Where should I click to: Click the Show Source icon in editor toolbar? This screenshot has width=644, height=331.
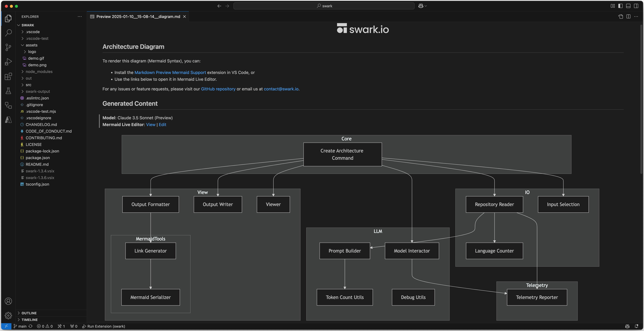point(621,17)
